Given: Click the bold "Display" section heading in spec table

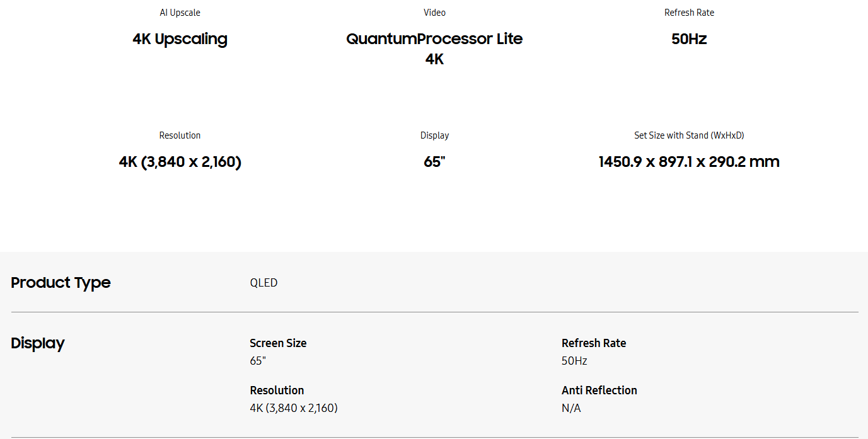Looking at the screenshot, I should [x=38, y=343].
